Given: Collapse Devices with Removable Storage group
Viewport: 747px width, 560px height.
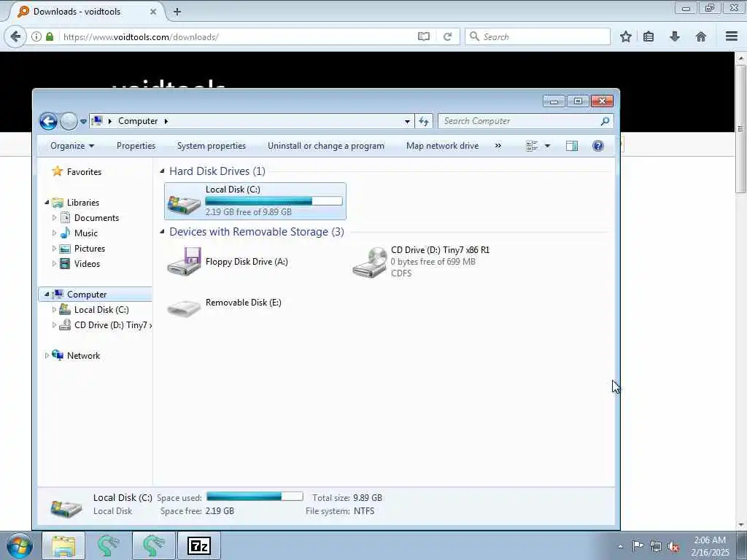Looking at the screenshot, I should [162, 231].
